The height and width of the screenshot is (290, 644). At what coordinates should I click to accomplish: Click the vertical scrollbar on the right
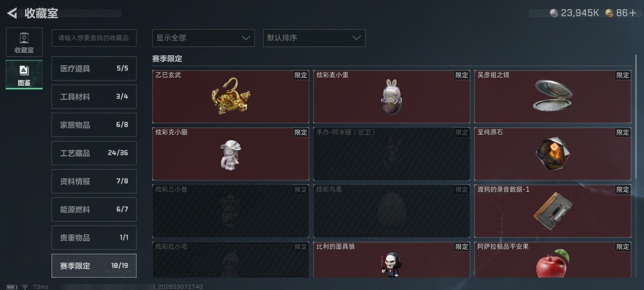click(636, 117)
